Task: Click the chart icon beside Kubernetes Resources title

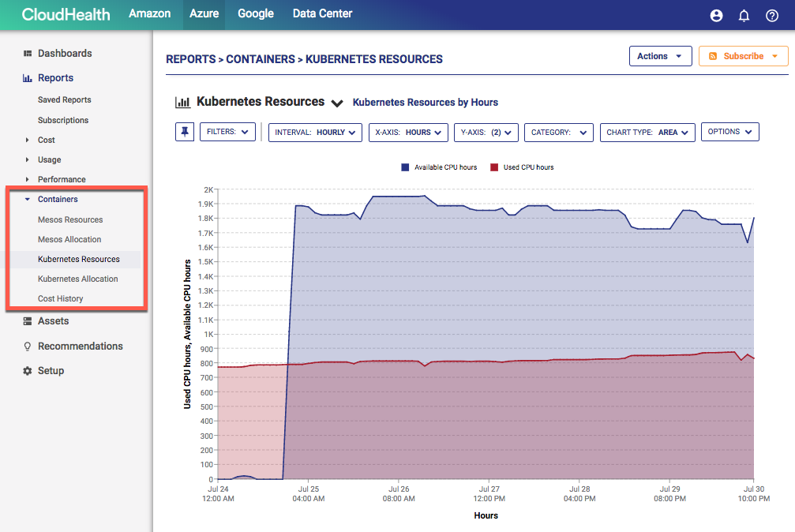Action: (x=182, y=103)
